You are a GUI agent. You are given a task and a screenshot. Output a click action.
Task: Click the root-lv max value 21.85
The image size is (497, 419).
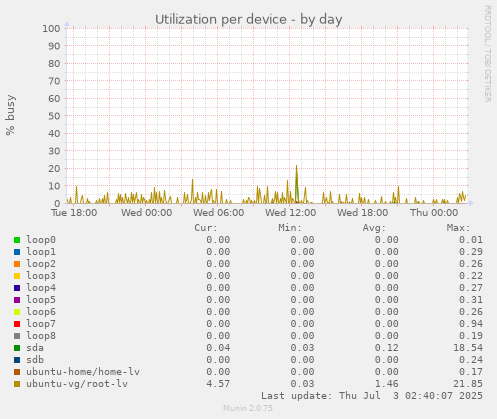(x=468, y=384)
